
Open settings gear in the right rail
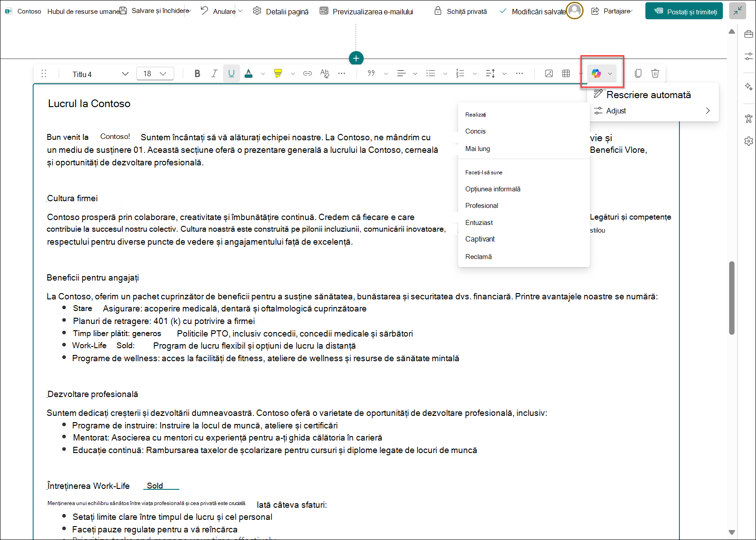tap(749, 141)
